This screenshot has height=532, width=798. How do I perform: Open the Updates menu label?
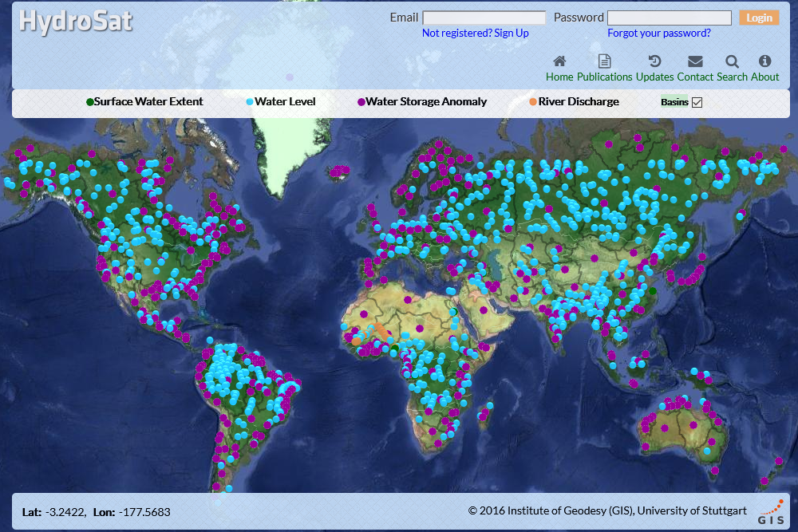[654, 77]
